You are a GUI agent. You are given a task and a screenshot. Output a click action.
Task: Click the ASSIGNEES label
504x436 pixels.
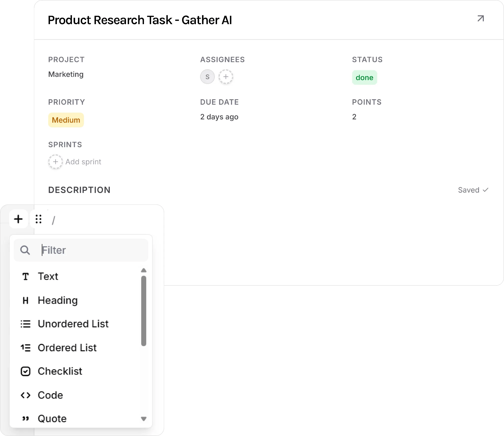tap(222, 60)
